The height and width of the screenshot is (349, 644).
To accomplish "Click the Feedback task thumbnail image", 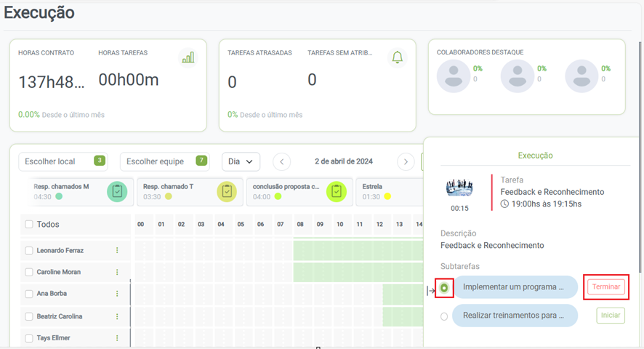I will pyautogui.click(x=459, y=188).
